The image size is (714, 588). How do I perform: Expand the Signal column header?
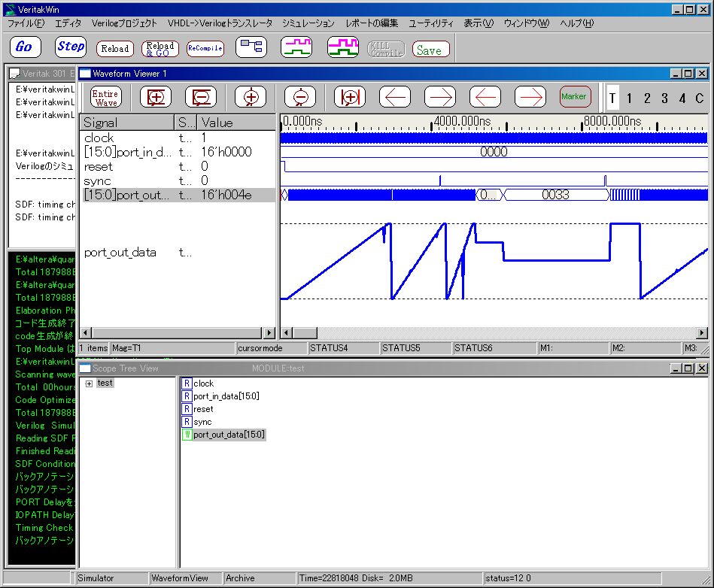(x=126, y=123)
